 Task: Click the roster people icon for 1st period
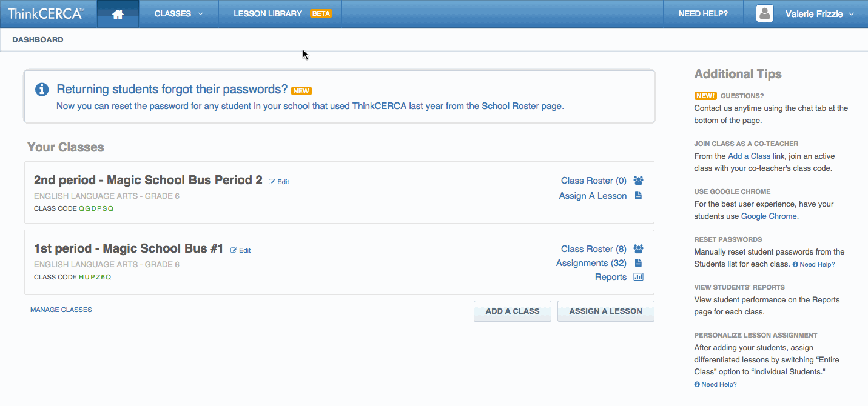click(638, 249)
